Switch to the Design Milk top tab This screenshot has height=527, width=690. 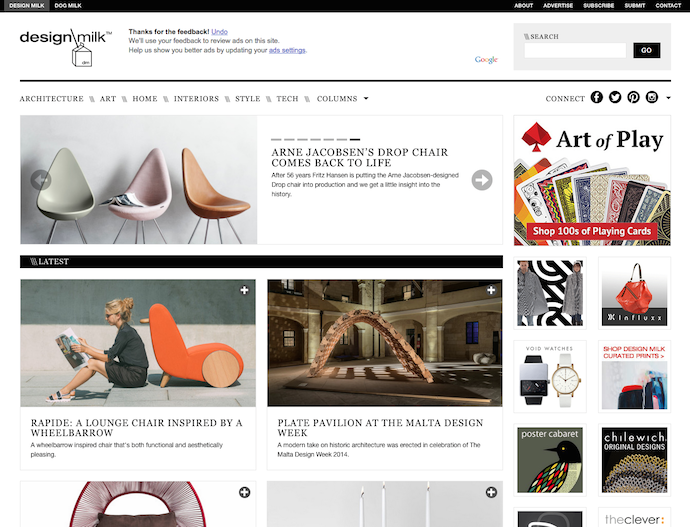tap(26, 5)
